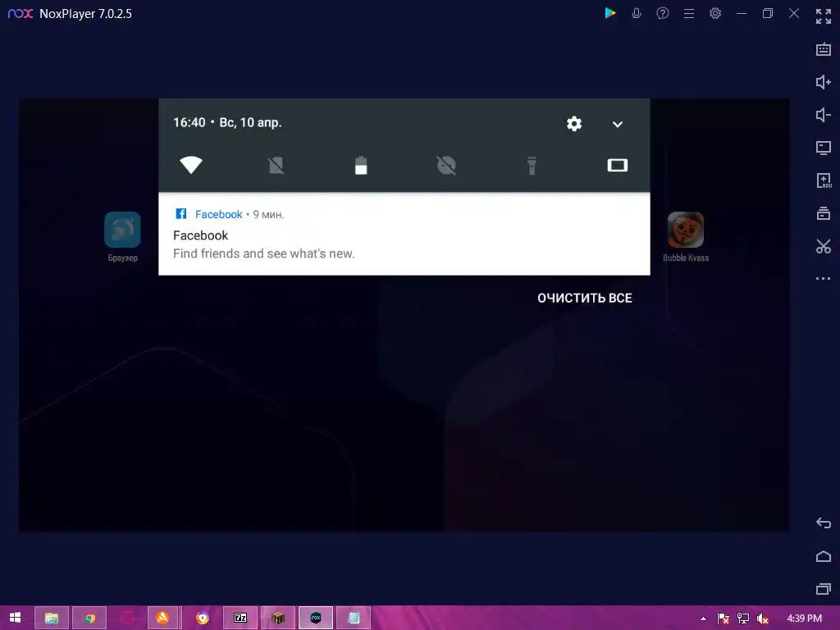This screenshot has width=840, height=630.
Task: Open the Facebook notification
Action: pyautogui.click(x=404, y=234)
